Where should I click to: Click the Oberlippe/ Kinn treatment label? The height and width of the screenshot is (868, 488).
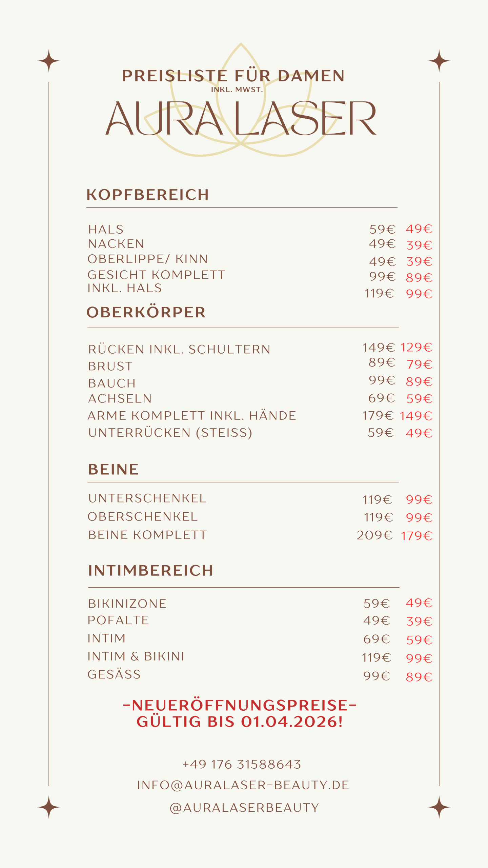(x=147, y=259)
